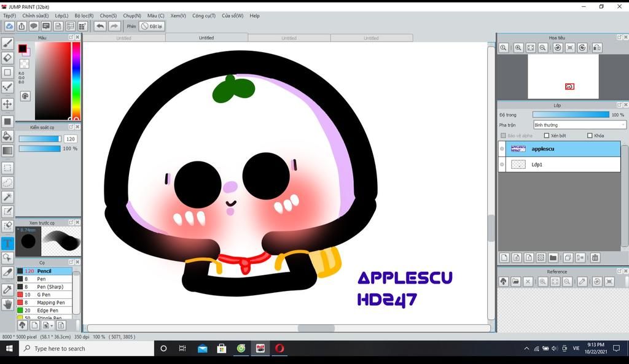The image size is (629, 364).
Task: Click the Phím toolbar button
Action: pyautogui.click(x=131, y=26)
